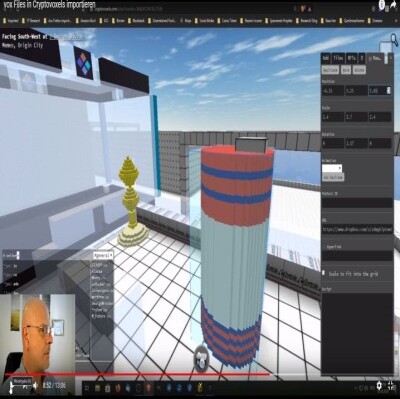
Task: Switch to the Files tab
Action: (x=338, y=58)
